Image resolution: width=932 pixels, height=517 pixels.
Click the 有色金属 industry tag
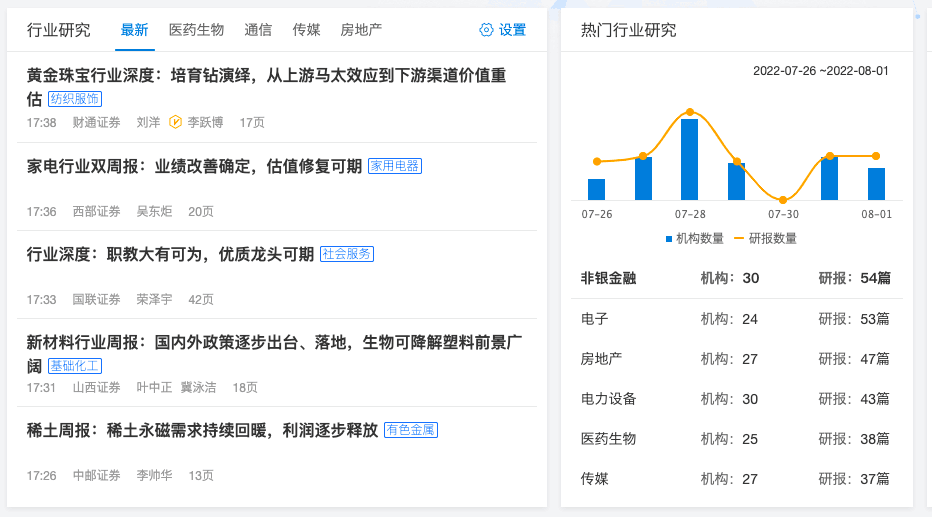[411, 430]
